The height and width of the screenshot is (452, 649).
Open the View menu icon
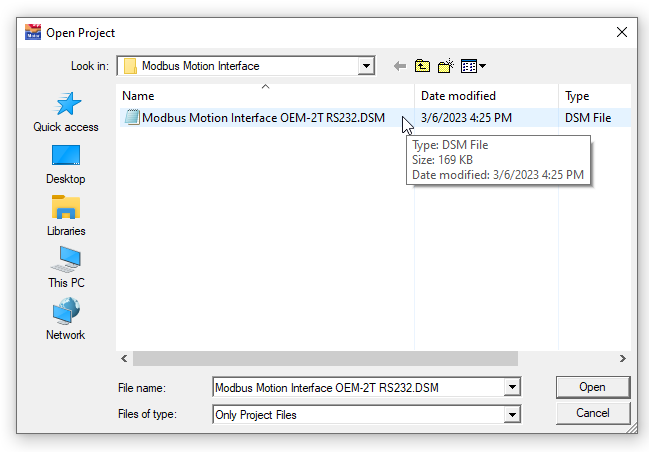(473, 66)
